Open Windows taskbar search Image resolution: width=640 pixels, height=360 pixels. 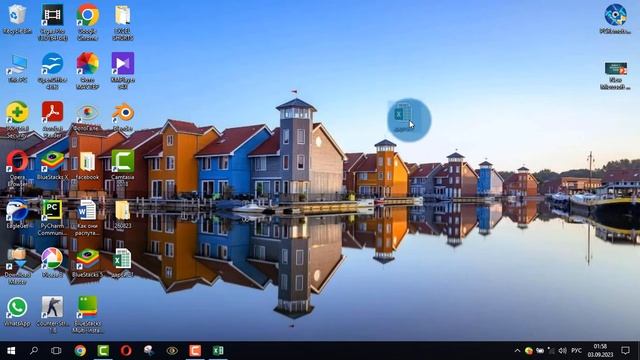tap(34, 351)
